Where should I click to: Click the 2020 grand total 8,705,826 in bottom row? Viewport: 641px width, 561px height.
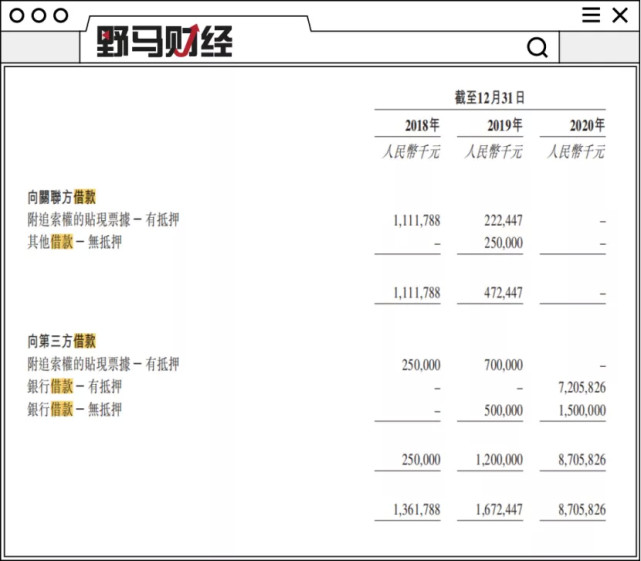(x=582, y=509)
